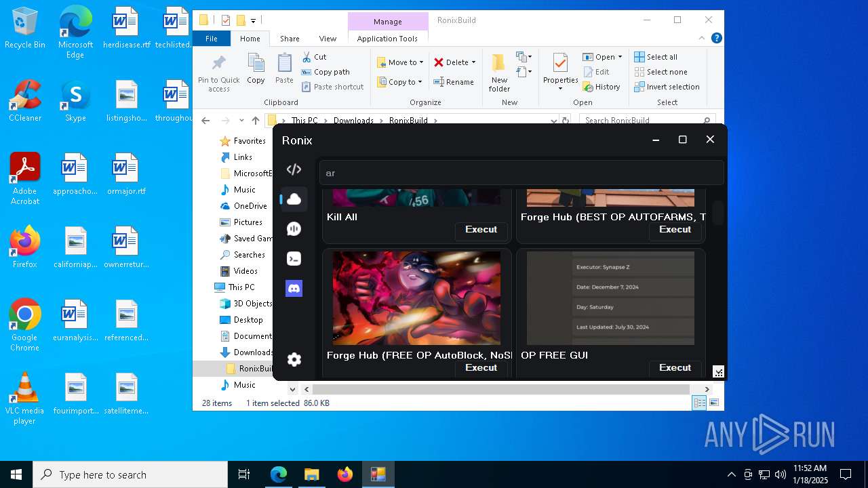Open the Ronix console terminal icon
Image resolution: width=868 pixels, height=488 pixels.
coord(294,259)
